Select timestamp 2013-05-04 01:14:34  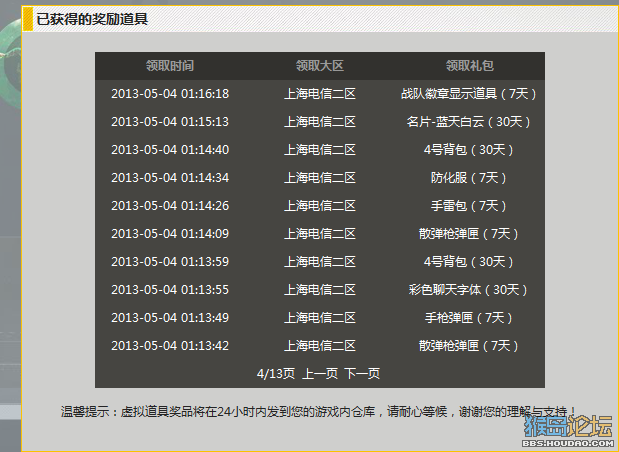(x=170, y=178)
